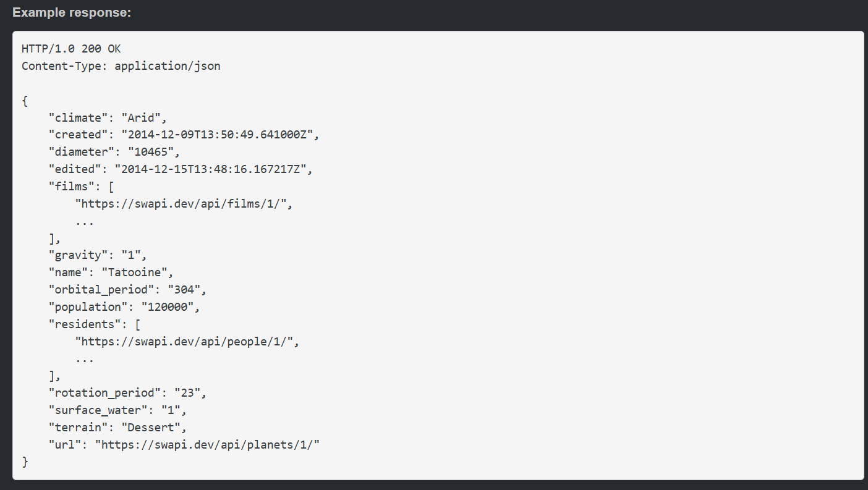Click the planets API URL value
This screenshot has width=868, height=490.
(x=207, y=444)
